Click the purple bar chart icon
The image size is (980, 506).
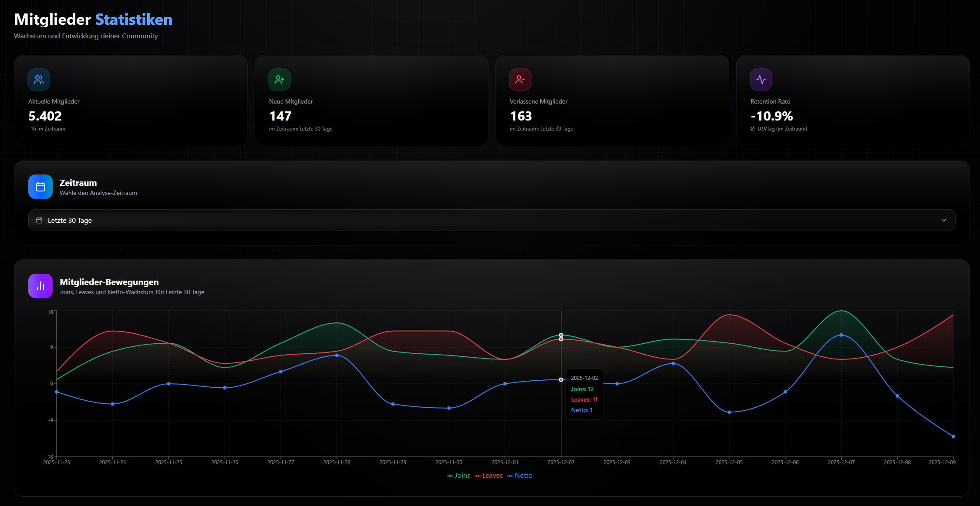coord(40,286)
